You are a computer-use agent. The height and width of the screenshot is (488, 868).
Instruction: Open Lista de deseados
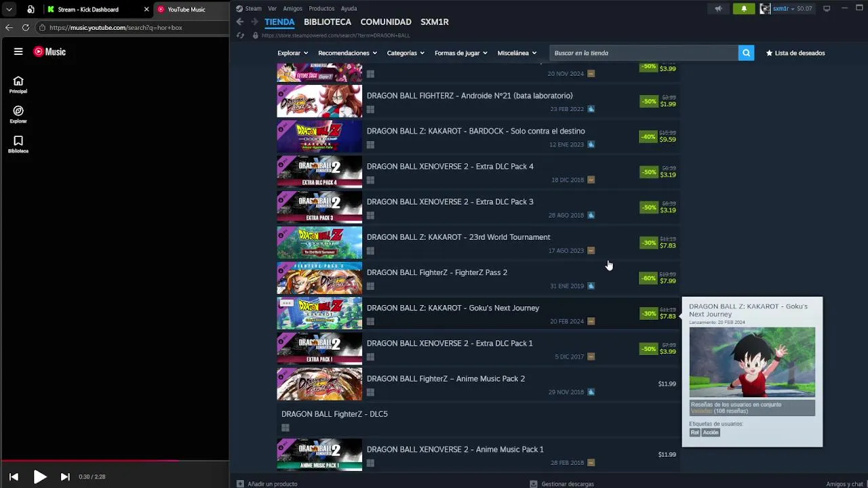(x=795, y=53)
